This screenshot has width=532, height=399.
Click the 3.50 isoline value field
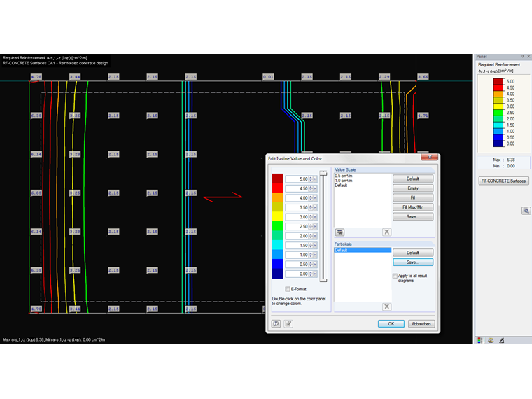(x=297, y=207)
